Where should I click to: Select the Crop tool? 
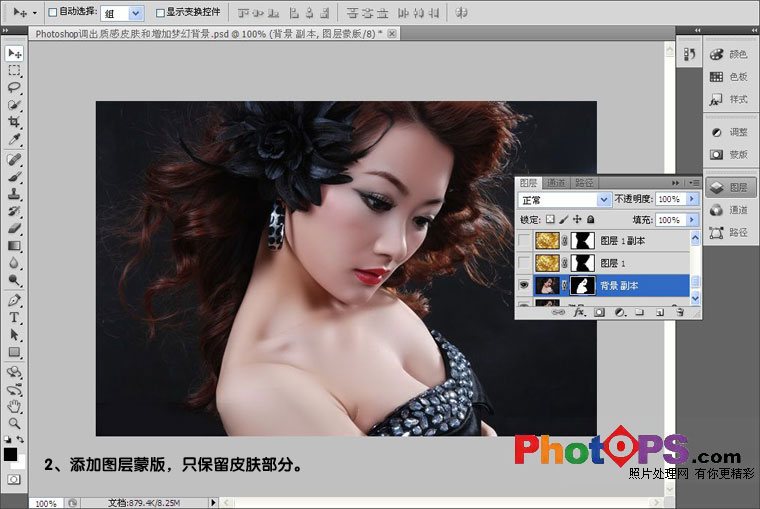click(15, 122)
